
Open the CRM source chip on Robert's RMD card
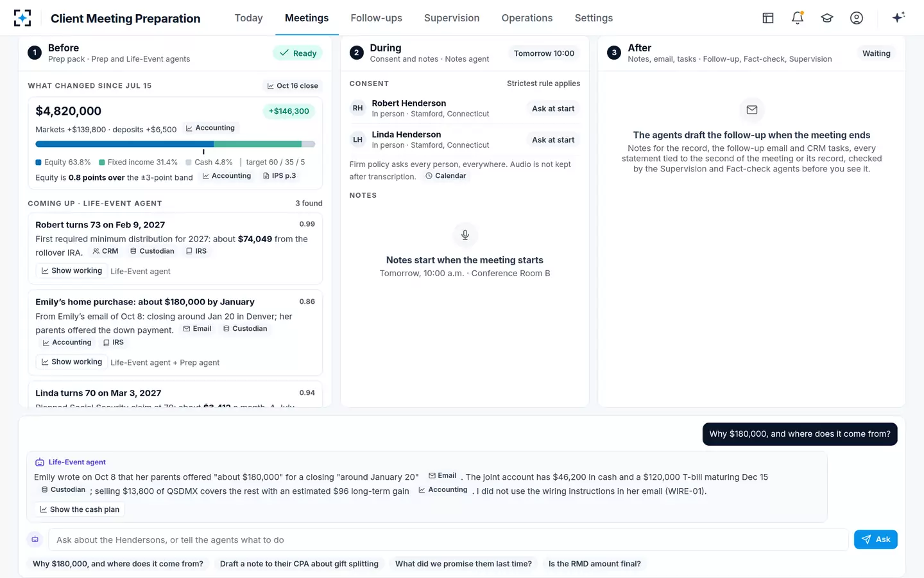tap(105, 251)
